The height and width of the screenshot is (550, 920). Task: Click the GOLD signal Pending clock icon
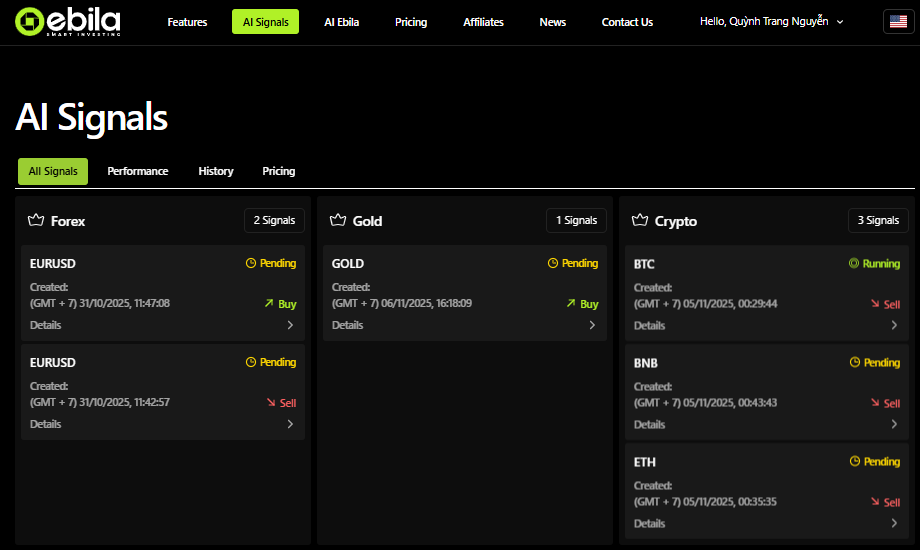pyautogui.click(x=553, y=264)
